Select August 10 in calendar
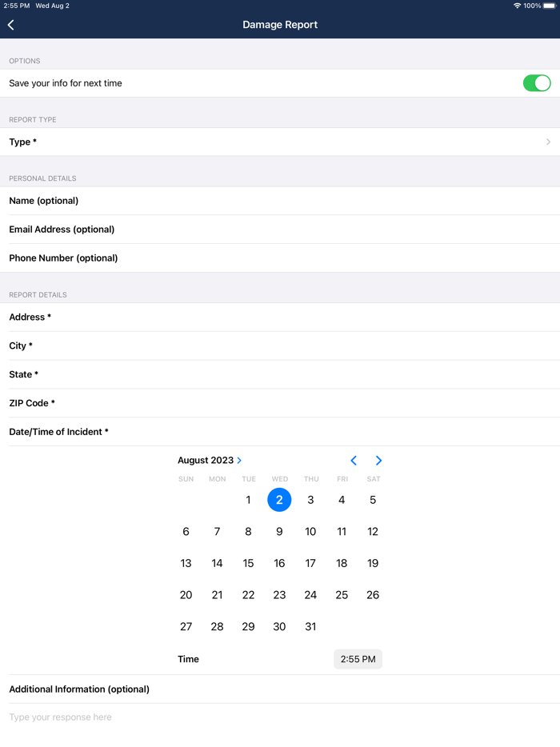The height and width of the screenshot is (747, 560). pyautogui.click(x=310, y=532)
